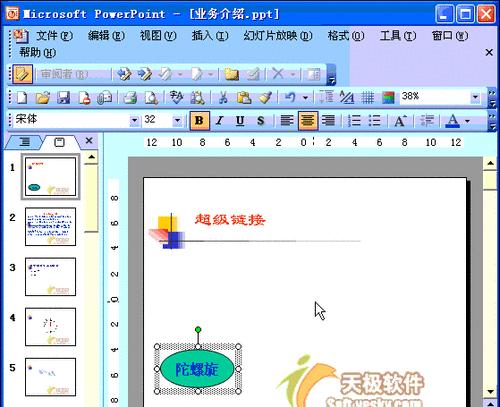Open the 插入 menu

coord(210,35)
